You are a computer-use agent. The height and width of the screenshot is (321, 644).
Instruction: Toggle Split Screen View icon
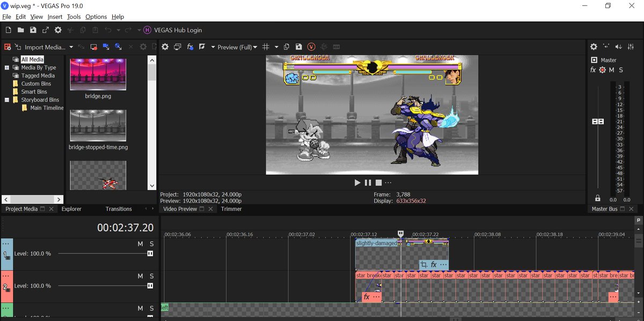202,47
